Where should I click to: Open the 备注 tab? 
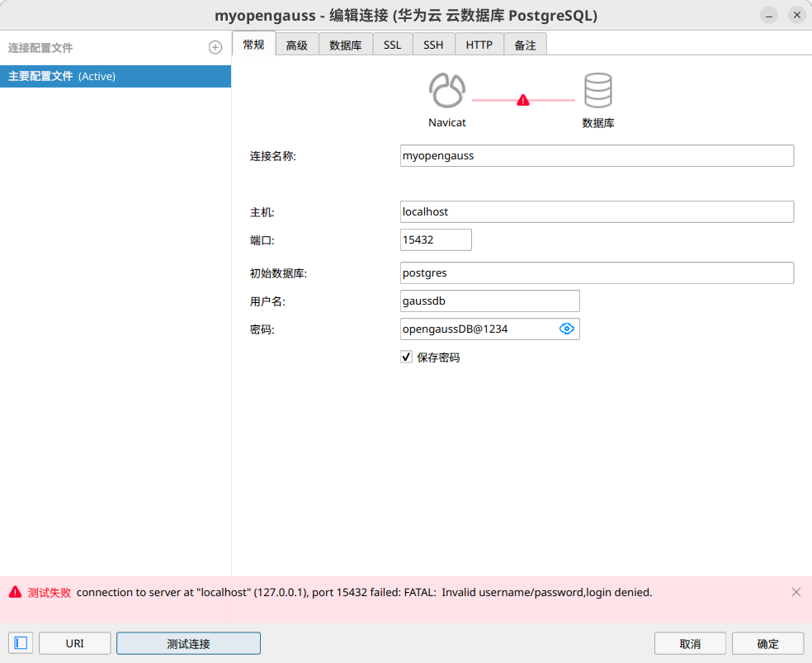[x=525, y=45]
